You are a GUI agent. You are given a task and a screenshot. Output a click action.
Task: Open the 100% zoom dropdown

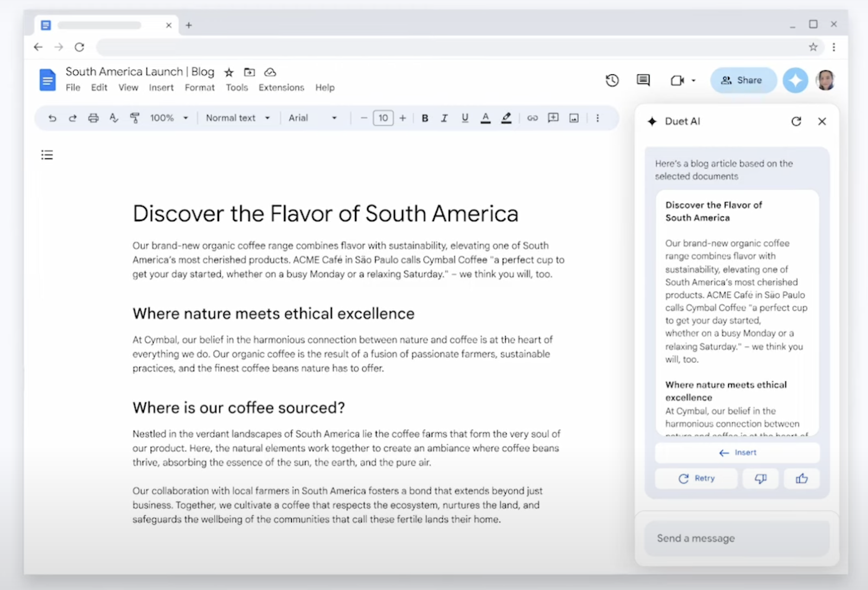click(169, 118)
